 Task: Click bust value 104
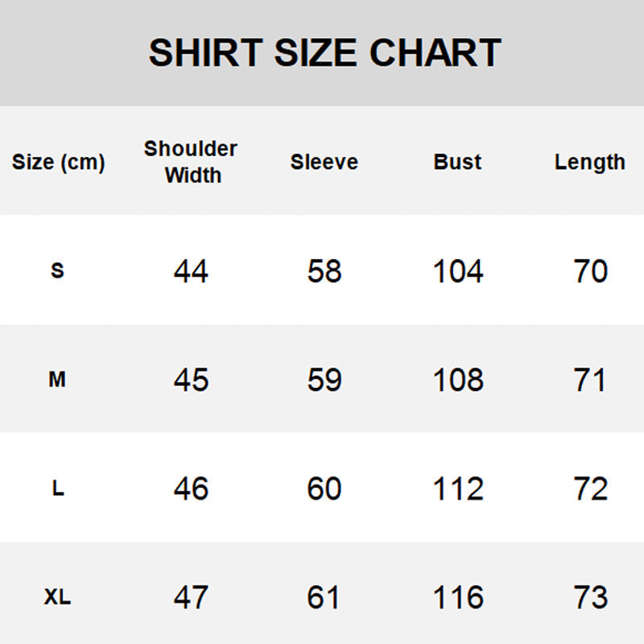(458, 271)
